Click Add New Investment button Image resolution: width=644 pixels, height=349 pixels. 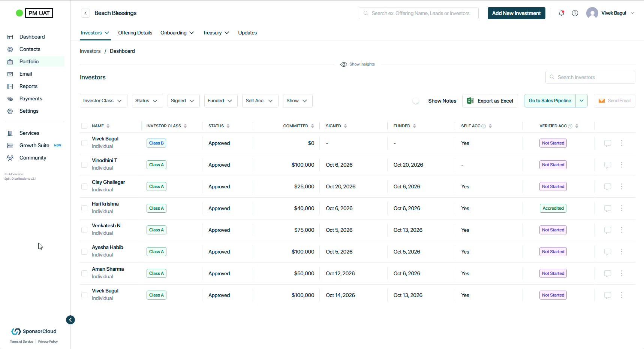tap(516, 13)
